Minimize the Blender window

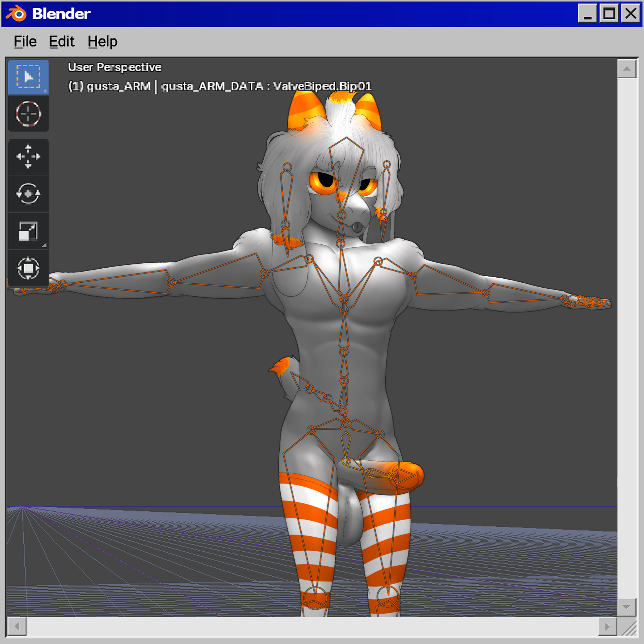pos(587,14)
